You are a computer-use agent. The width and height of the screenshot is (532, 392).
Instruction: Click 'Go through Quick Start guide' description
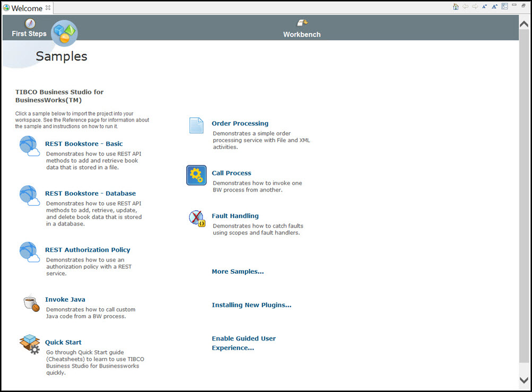[x=95, y=362]
